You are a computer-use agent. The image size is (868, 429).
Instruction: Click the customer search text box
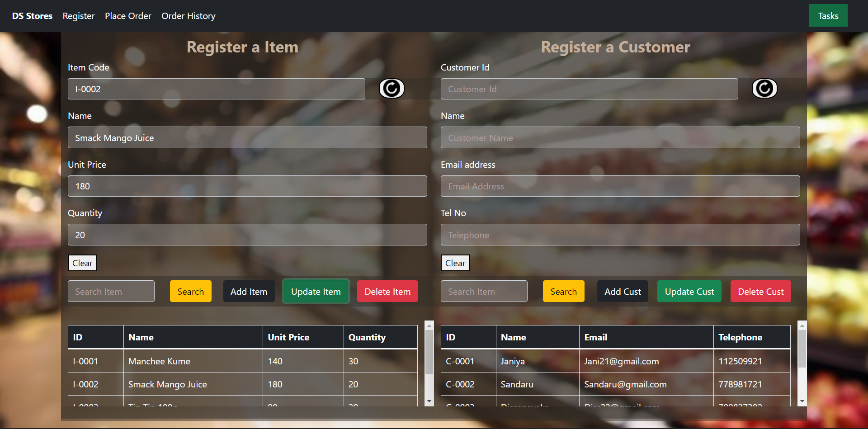tap(484, 291)
